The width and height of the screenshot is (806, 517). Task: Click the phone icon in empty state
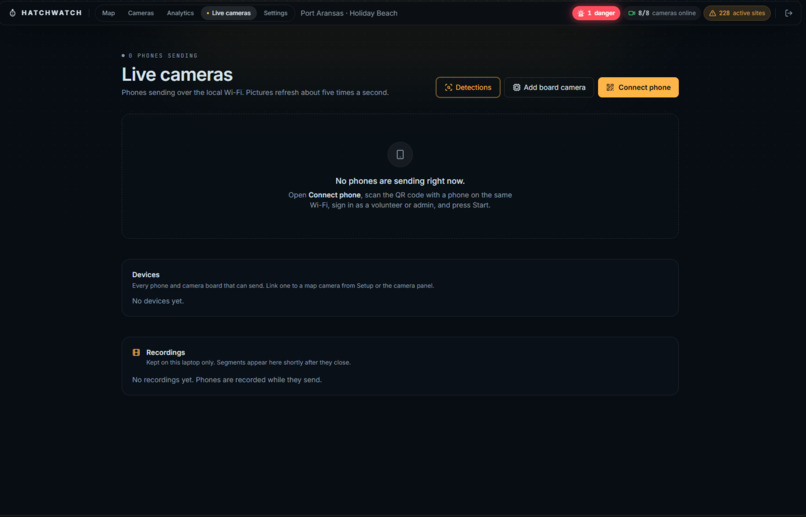(x=400, y=155)
